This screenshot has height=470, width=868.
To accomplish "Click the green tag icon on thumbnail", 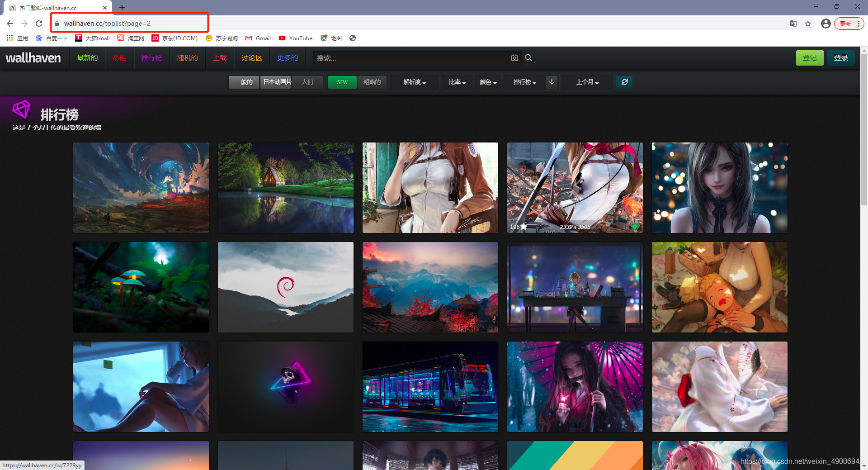I will click(x=635, y=226).
